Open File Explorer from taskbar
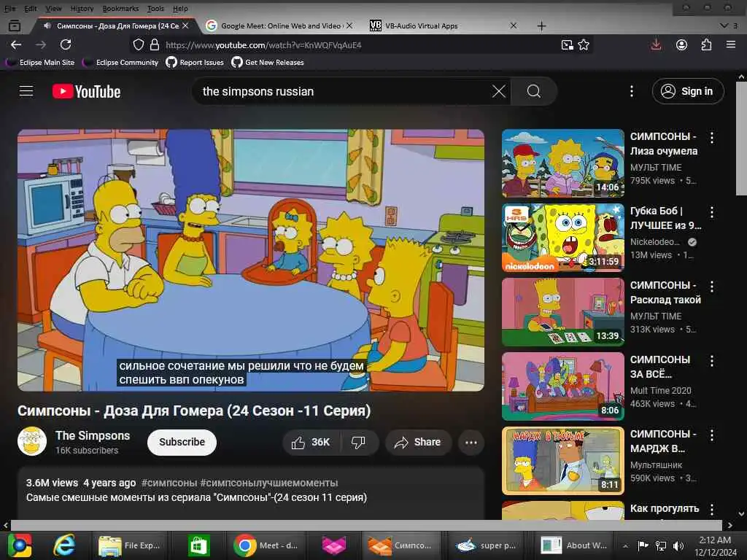 (130, 545)
